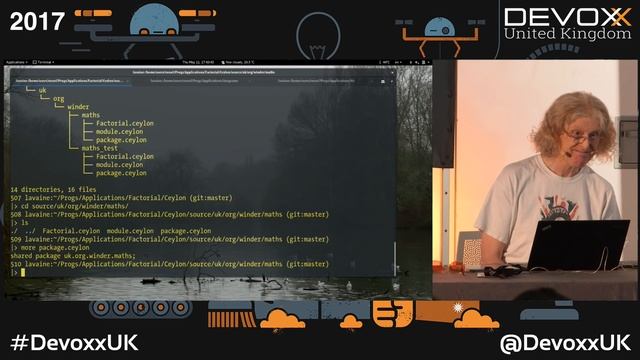
Task: Click the 'maths_test' directory line in the tree
Action: tap(100, 148)
